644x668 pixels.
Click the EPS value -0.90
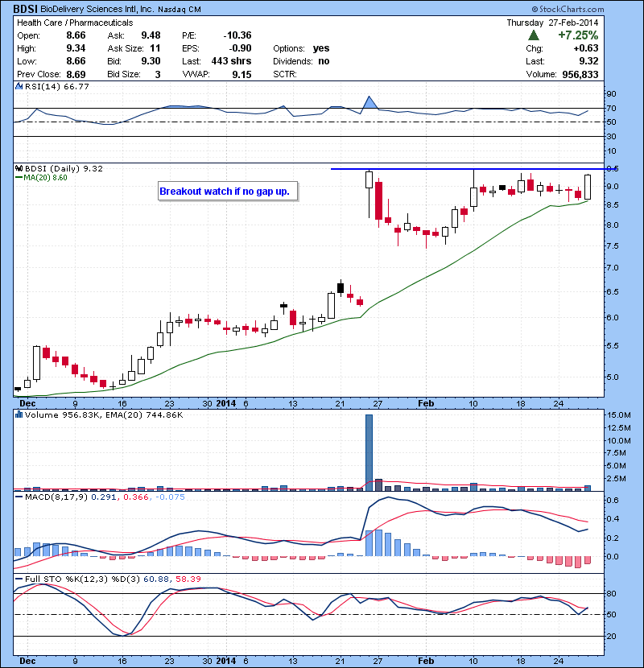240,48
